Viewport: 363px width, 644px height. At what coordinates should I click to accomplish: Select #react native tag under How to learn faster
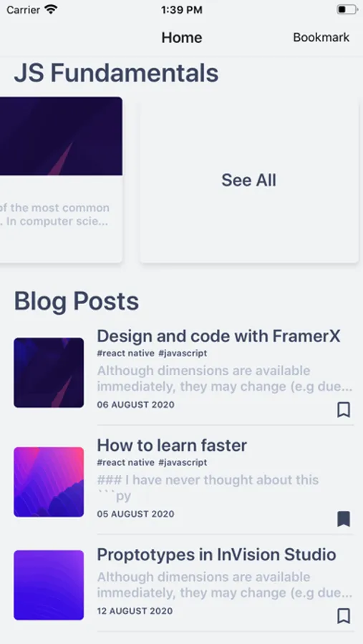click(x=126, y=462)
